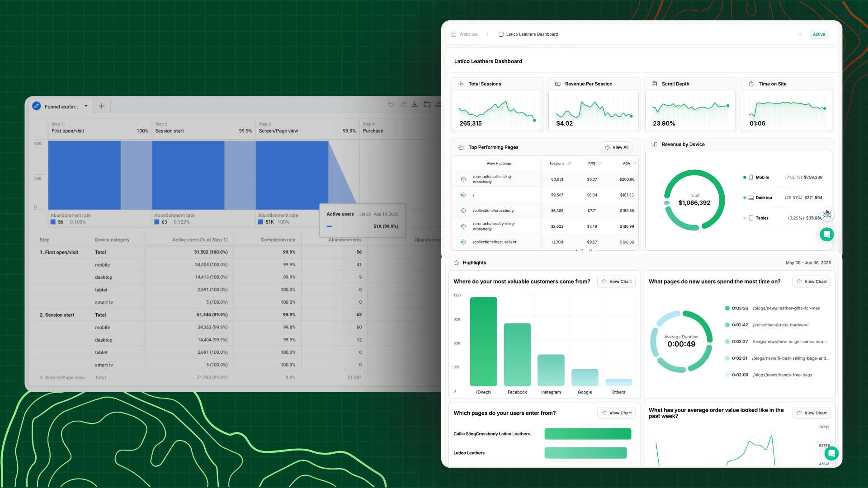
Task: Click the redo arrow in Funnel window
Action: [403, 104]
